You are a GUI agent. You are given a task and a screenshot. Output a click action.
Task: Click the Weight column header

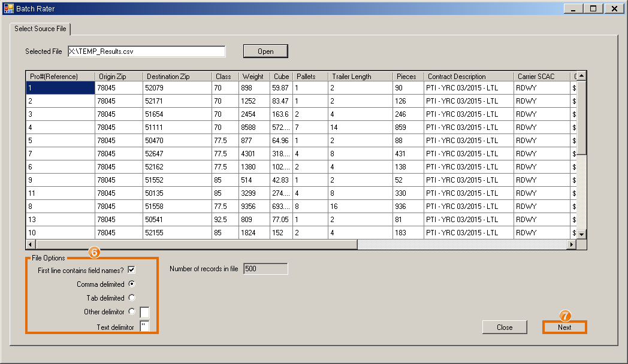click(254, 77)
